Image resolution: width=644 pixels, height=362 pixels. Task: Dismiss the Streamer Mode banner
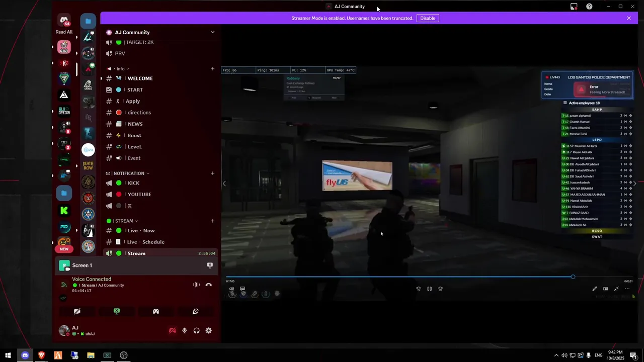pos(629,18)
